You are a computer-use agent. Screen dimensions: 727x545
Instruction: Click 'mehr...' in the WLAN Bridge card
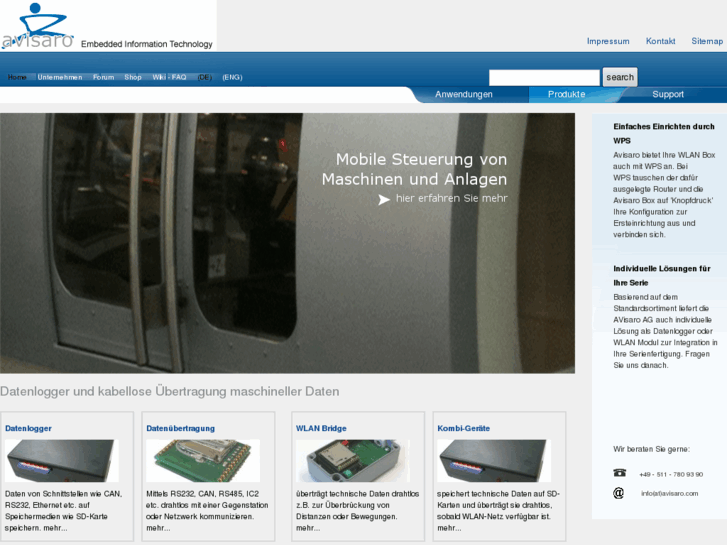point(308,528)
